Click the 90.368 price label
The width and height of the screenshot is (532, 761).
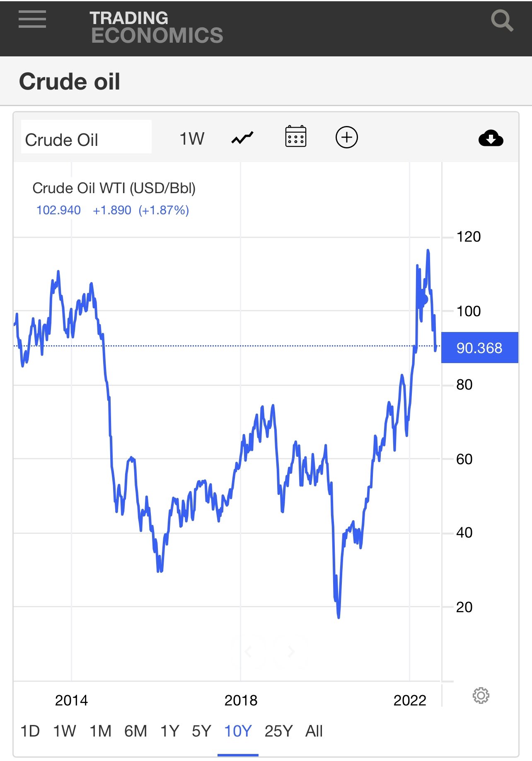tap(479, 348)
